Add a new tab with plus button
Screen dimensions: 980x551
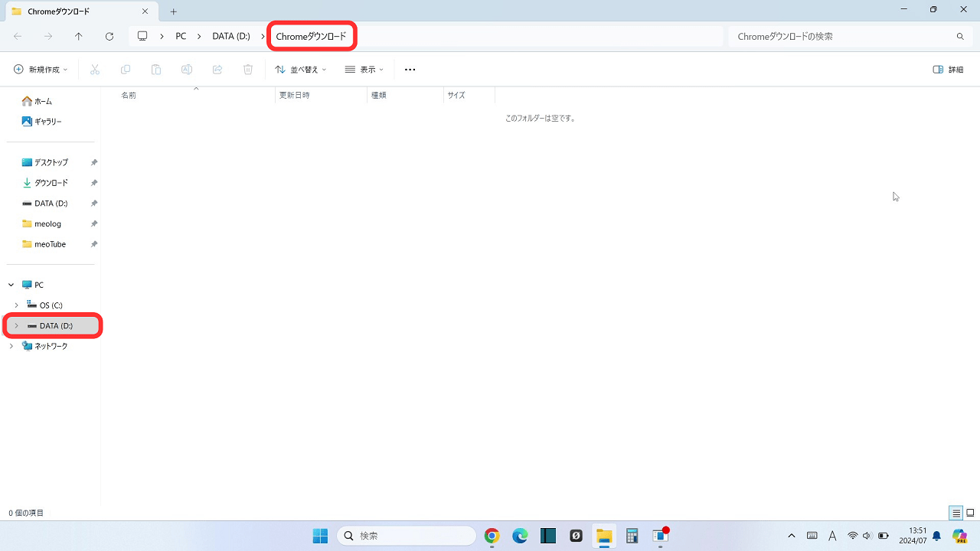point(174,11)
